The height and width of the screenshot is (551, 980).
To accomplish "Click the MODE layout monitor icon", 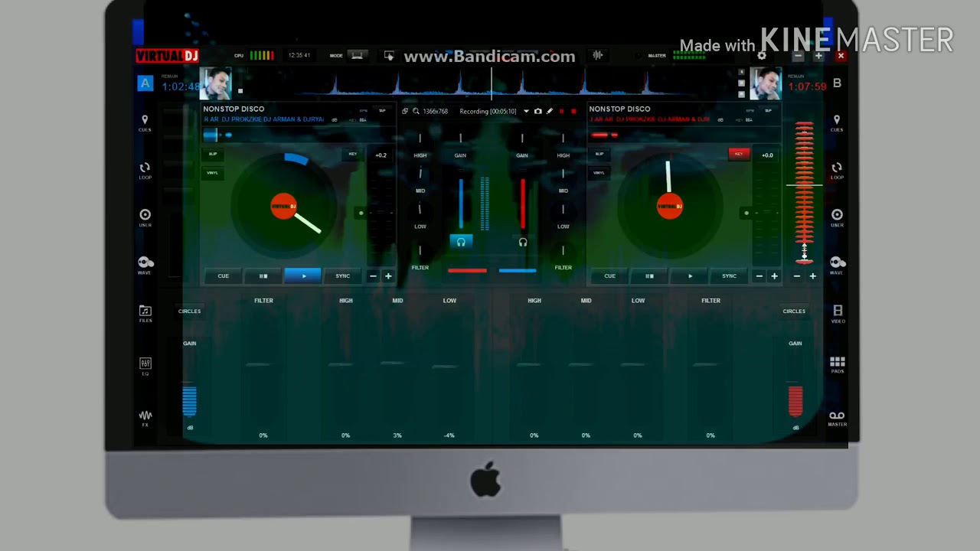I will click(357, 55).
